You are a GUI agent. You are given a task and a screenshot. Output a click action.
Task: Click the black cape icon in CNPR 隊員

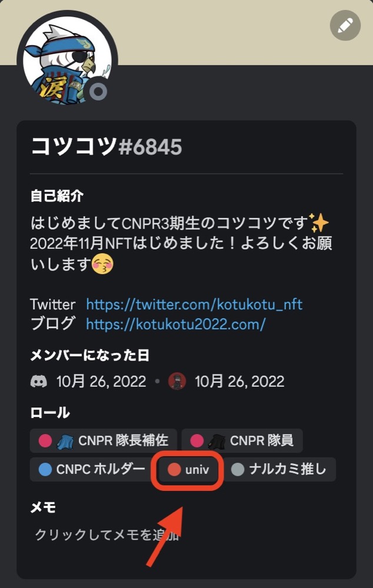coord(217,440)
